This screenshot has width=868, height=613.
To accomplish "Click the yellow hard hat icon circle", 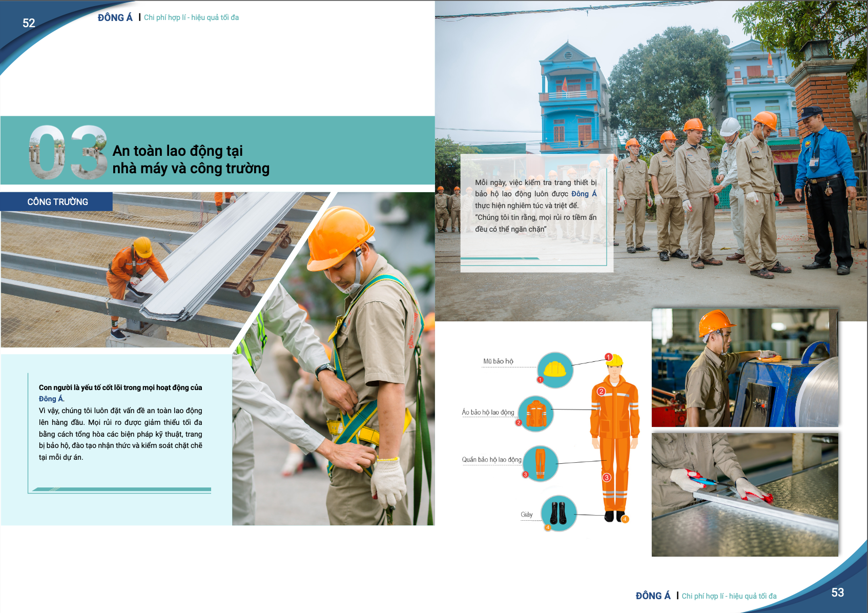I will click(x=554, y=370).
